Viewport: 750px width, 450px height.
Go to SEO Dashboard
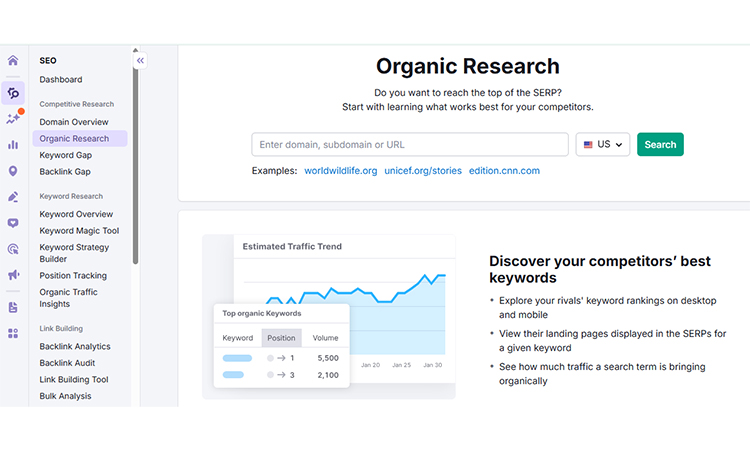[61, 79]
